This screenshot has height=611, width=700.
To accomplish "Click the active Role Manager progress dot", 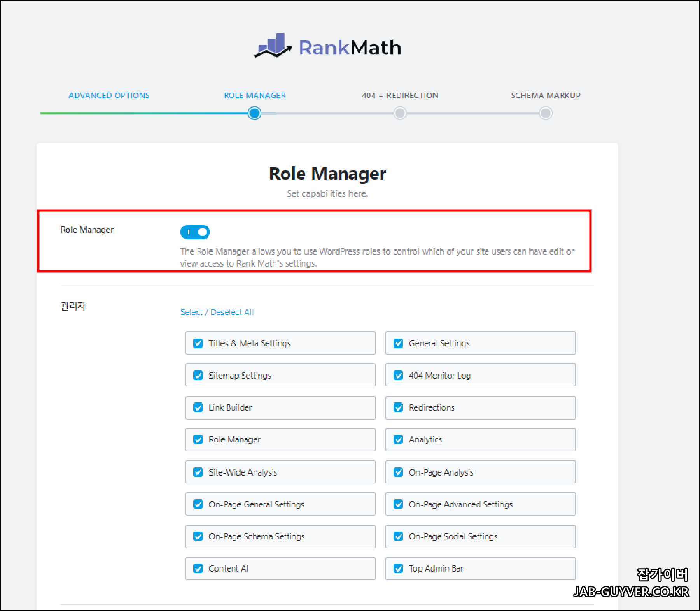I will (x=255, y=113).
